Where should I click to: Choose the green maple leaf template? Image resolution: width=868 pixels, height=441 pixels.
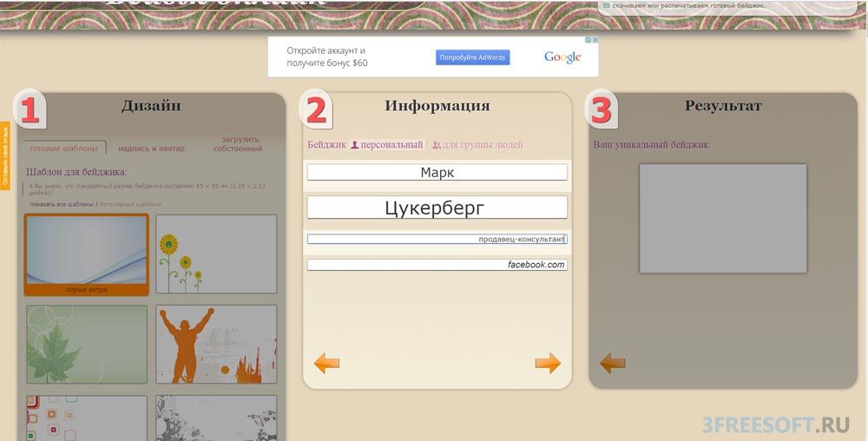[86, 344]
